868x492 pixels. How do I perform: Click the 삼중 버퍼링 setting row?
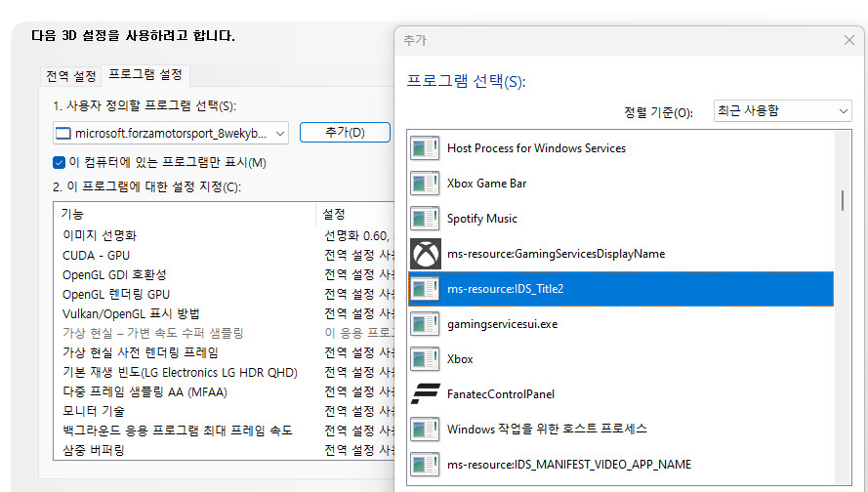[x=225, y=450]
